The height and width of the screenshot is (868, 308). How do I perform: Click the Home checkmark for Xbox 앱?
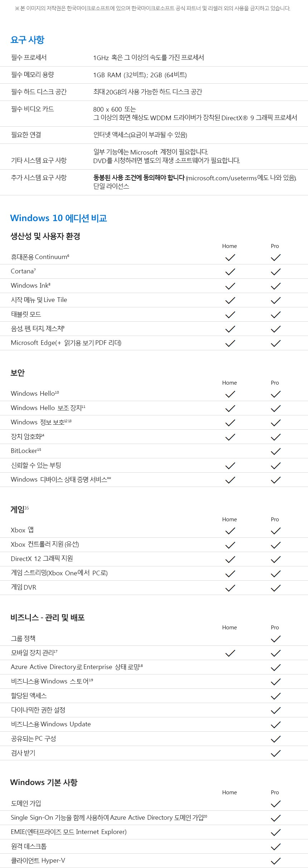point(230,531)
